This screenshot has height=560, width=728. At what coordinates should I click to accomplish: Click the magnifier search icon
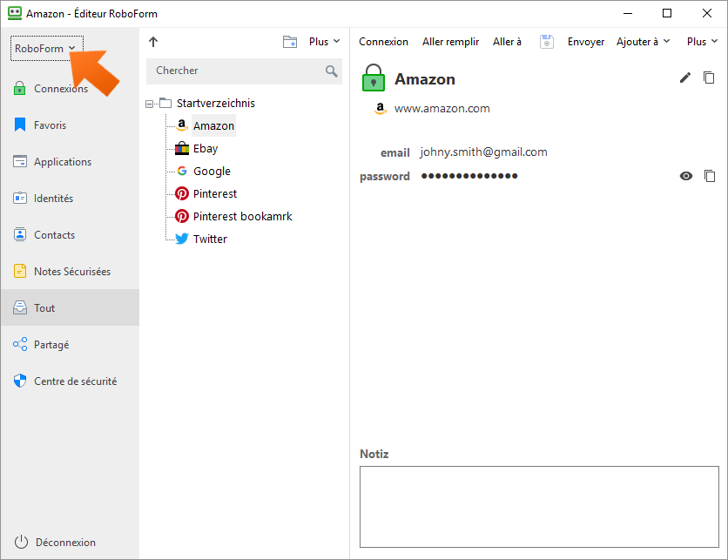[332, 71]
